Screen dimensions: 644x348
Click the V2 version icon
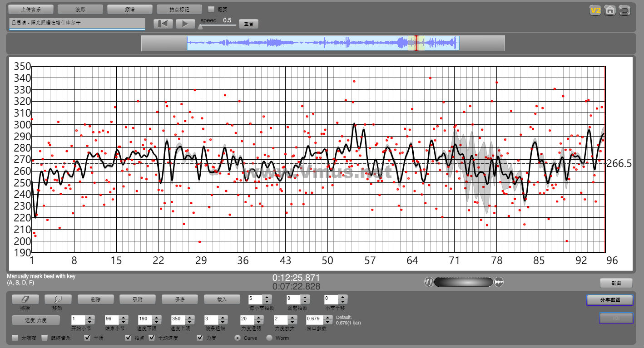tap(595, 10)
